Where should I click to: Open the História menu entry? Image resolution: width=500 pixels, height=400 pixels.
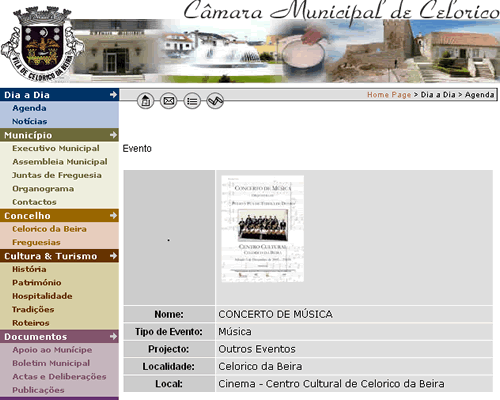(x=29, y=269)
